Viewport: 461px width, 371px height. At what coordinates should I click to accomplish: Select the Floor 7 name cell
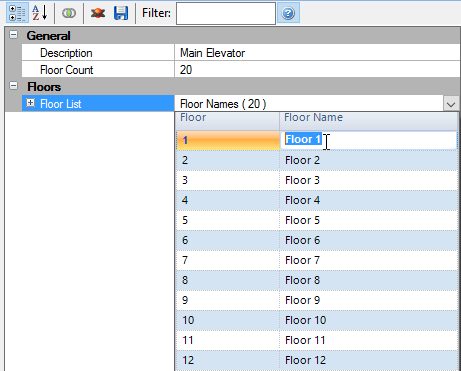coord(368,260)
